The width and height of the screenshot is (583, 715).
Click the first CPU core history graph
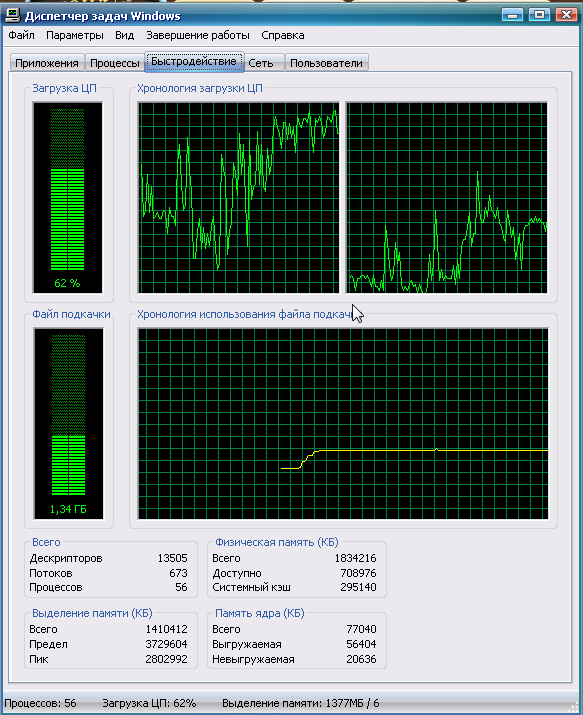(239, 197)
